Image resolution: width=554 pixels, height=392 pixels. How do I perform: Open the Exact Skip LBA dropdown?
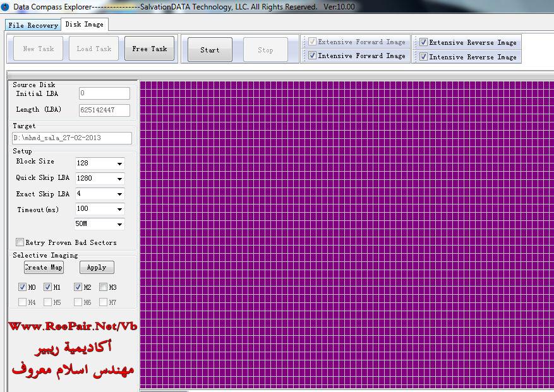(119, 194)
